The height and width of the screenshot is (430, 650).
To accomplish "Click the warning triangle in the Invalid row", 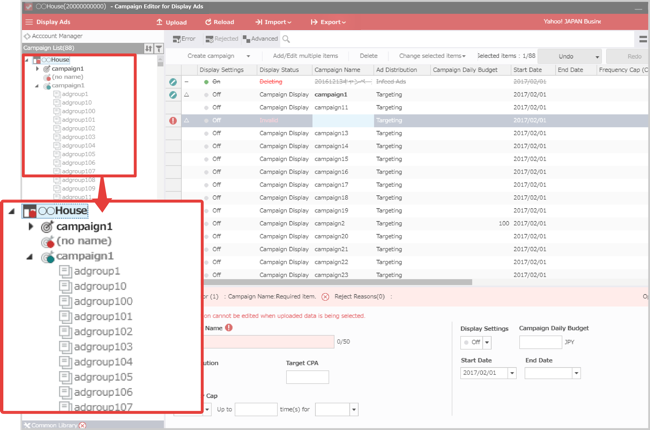I will click(187, 120).
